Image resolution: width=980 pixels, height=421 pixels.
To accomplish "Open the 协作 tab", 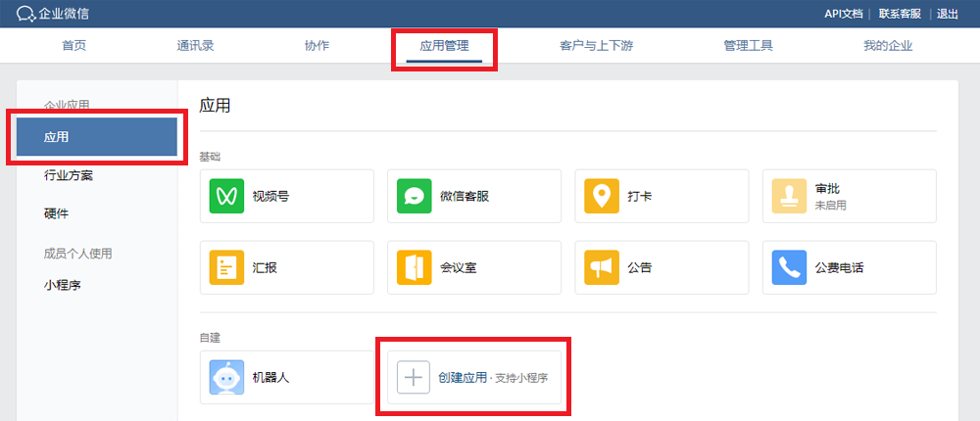I will point(317,46).
